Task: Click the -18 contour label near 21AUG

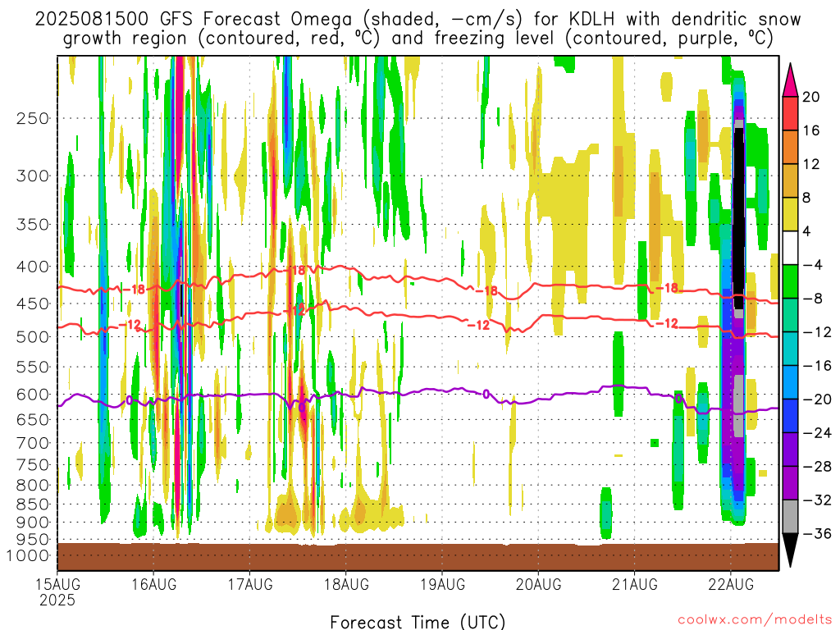Action: [x=667, y=288]
